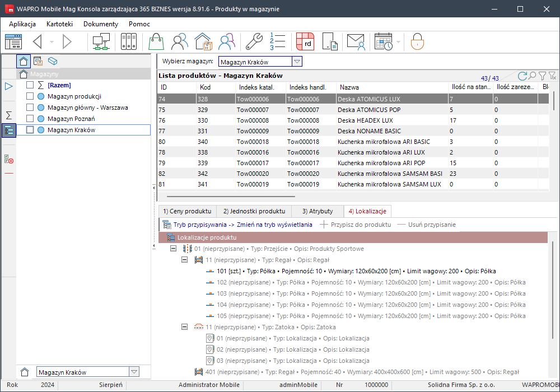The height and width of the screenshot is (392, 560).
Task: Tick the Magazyn Poznań checkbox
Action: tap(30, 119)
